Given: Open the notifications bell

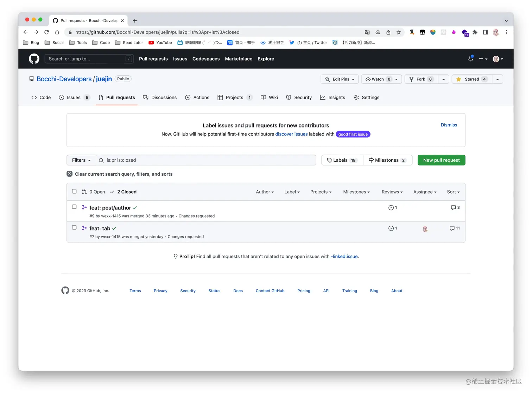Looking at the screenshot, I should (x=470, y=59).
